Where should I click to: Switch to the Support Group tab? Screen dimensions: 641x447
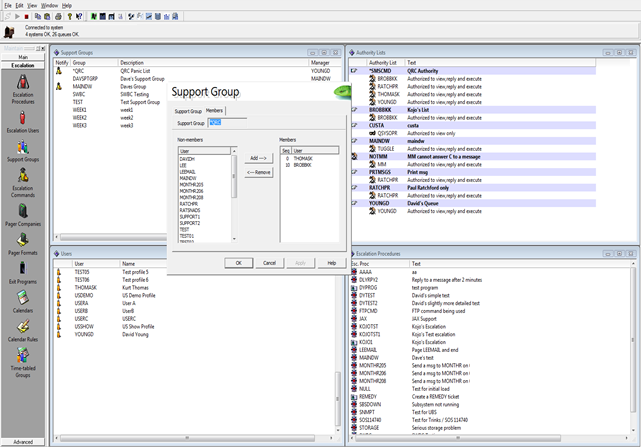pos(188,111)
